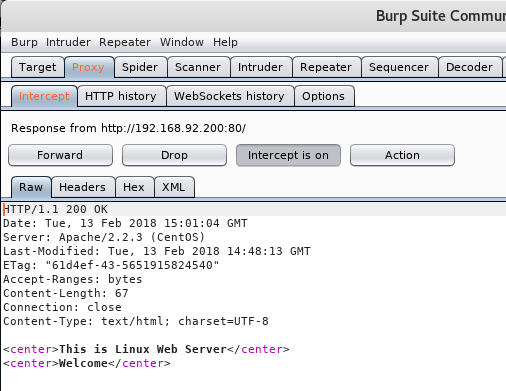506x391 pixels.
Task: Open the Action menu button
Action: click(x=402, y=155)
